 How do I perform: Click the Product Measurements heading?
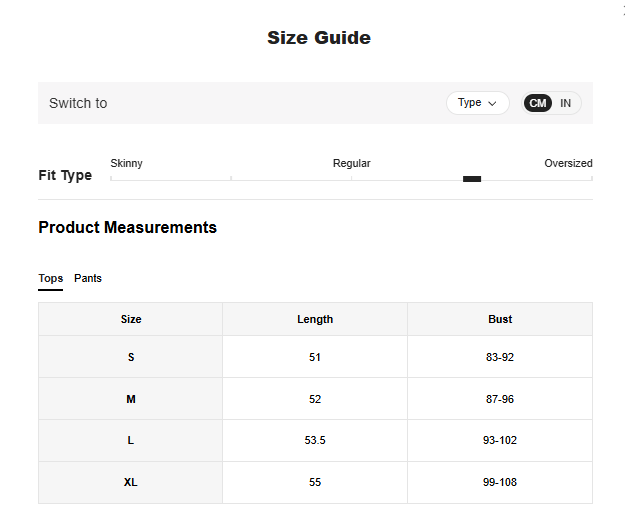point(127,227)
